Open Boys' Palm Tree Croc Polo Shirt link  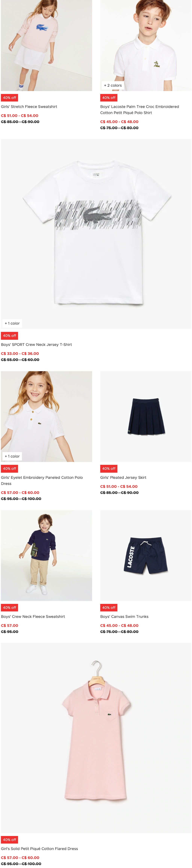[x=139, y=110]
